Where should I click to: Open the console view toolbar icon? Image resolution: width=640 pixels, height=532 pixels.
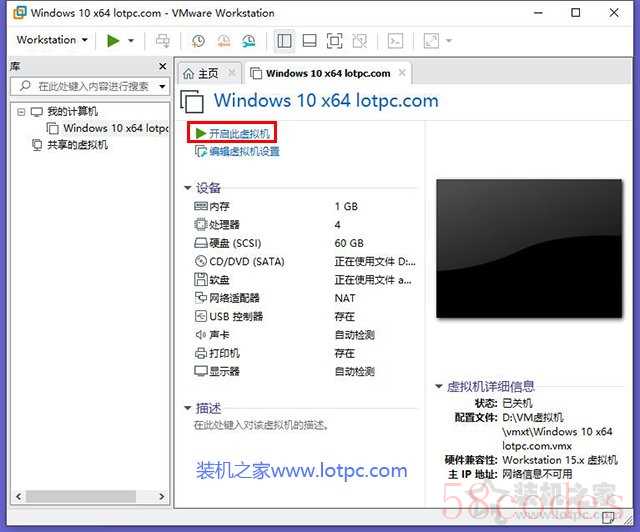(395, 40)
